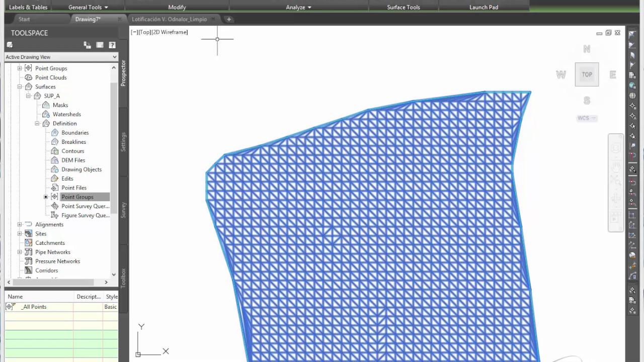This screenshot has height=362, width=644.
Task: Click the Breaklines node icon
Action: point(55,142)
